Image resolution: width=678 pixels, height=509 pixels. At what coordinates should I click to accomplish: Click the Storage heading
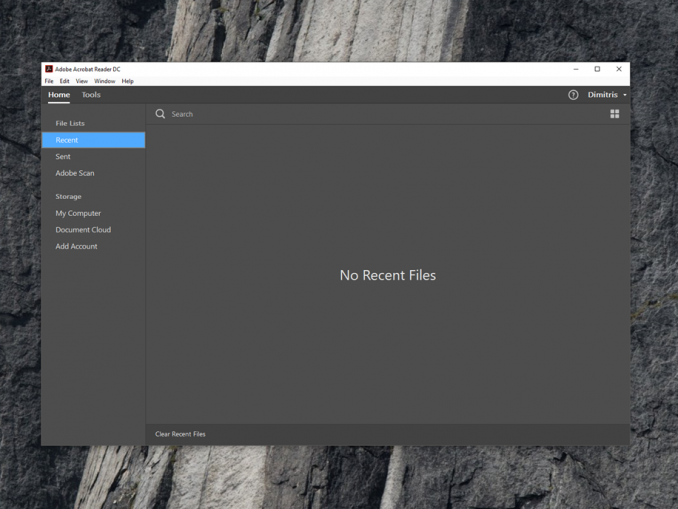point(68,196)
